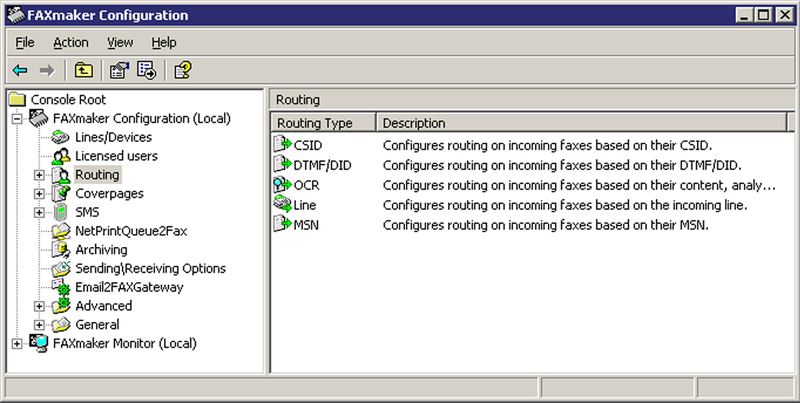Image resolution: width=800 pixels, height=403 pixels.
Task: Expand the Routing tree node
Action: (x=39, y=175)
